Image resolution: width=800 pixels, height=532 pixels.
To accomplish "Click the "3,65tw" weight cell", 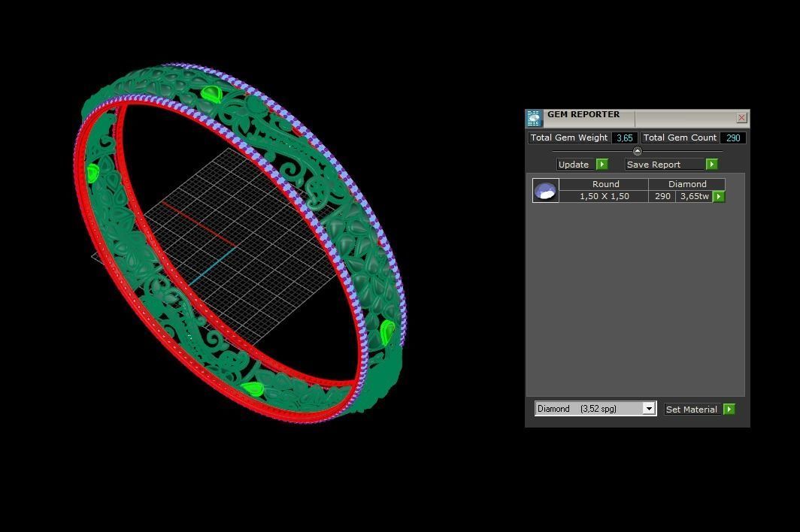I will (694, 196).
